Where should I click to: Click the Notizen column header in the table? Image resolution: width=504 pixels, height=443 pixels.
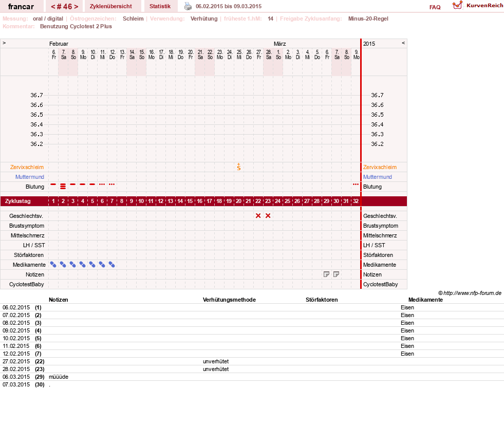point(59,300)
